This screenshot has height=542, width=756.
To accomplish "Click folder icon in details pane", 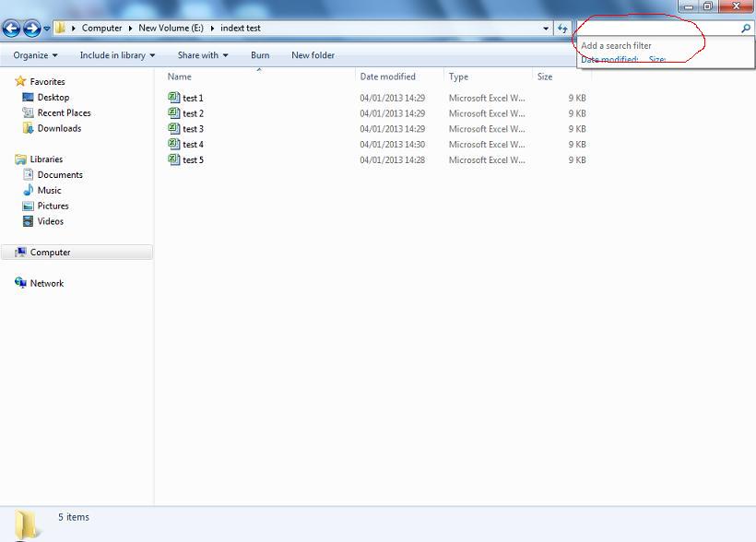I will 26,524.
